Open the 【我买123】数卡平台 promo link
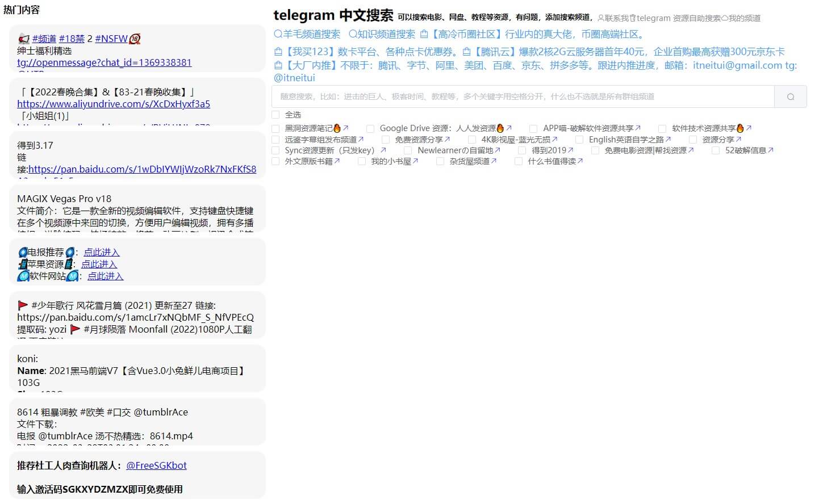Viewport: 823px width, 504px height. [x=366, y=52]
